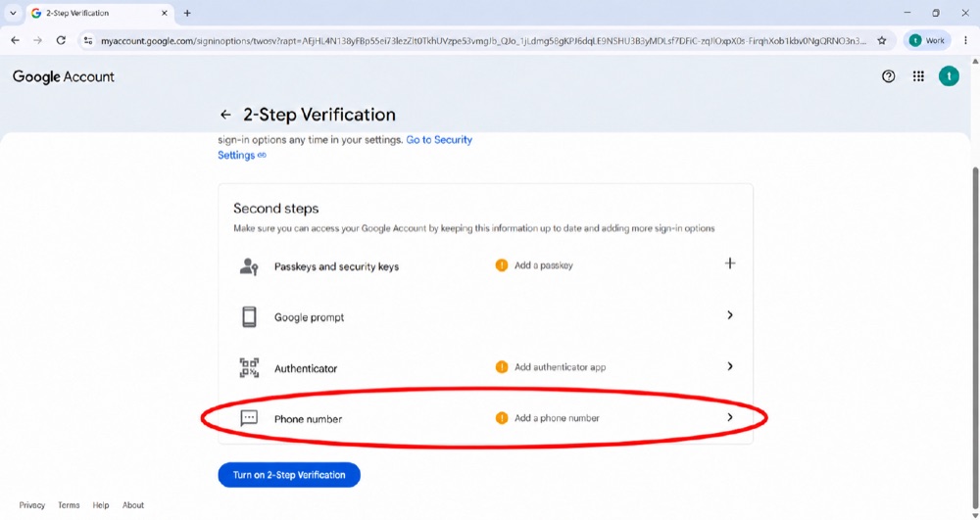Click the Add a phone number warning icon
Screen dimensions: 980x520
501,417
